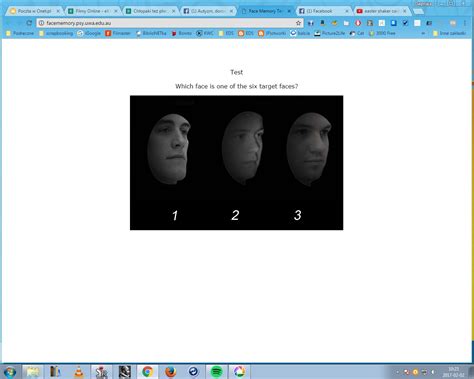The height and width of the screenshot is (379, 474).
Task: Select face number 1 in the test
Action: pos(169,149)
